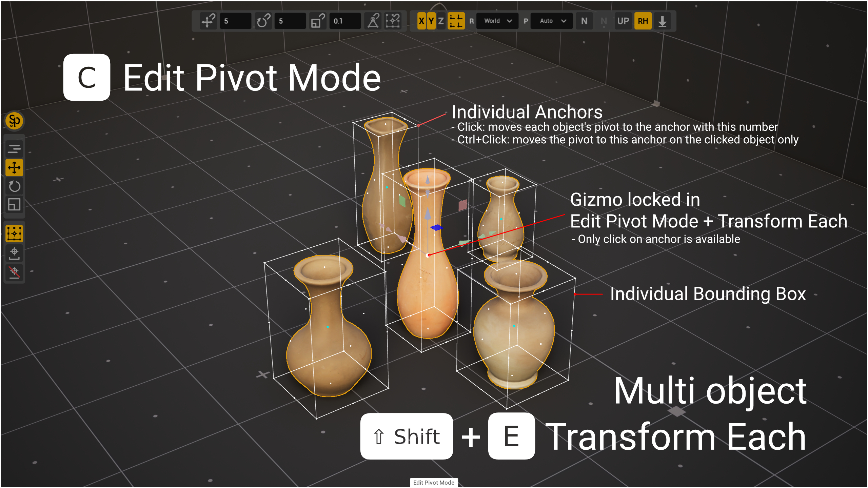Click the blue plane handle on the gizmo

(437, 227)
